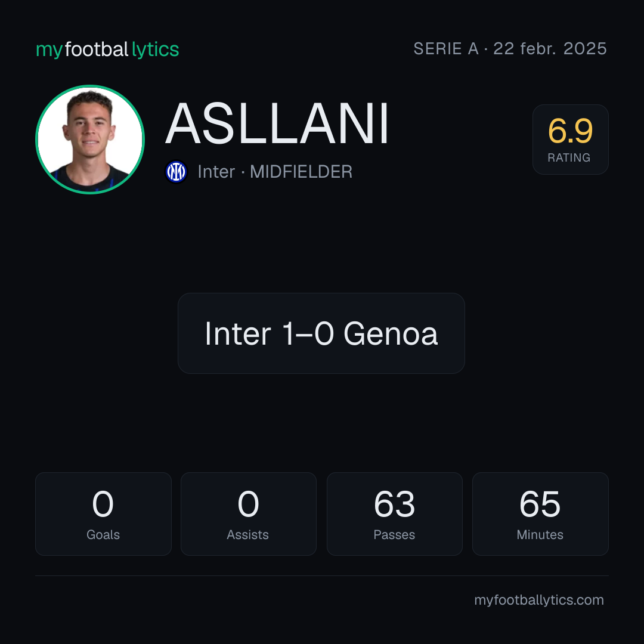644x644 pixels.
Task: Click the word Genoa in score
Action: (x=391, y=333)
